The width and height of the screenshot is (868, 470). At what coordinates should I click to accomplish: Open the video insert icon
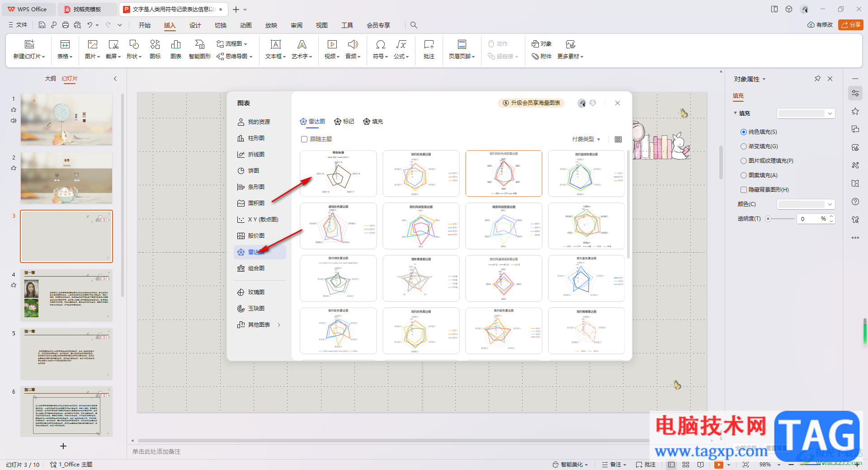[x=332, y=45]
